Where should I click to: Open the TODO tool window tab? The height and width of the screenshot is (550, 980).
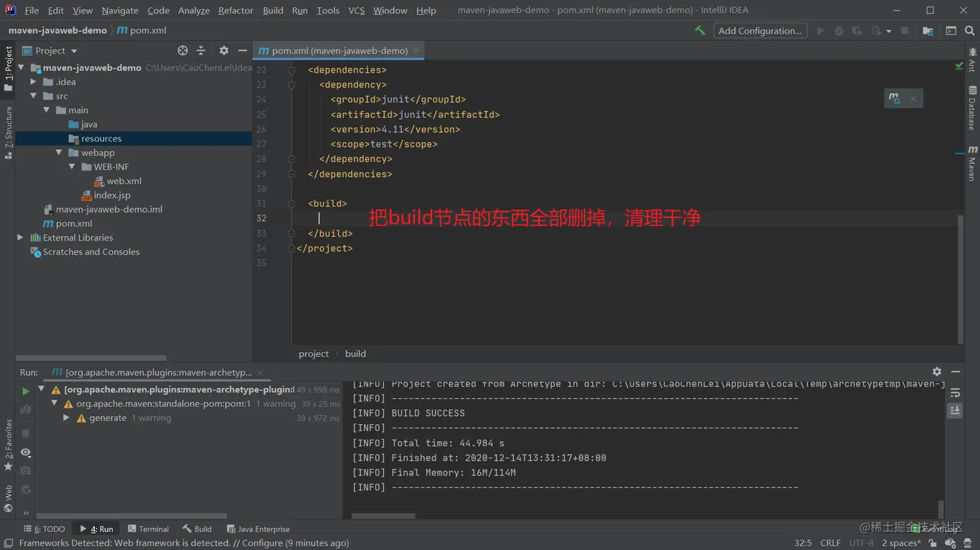44,529
